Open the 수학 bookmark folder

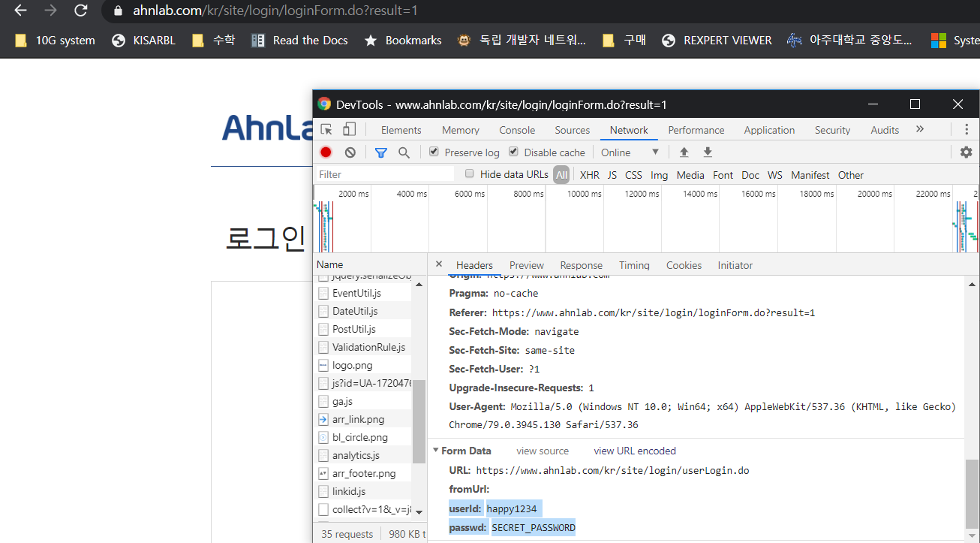(214, 40)
